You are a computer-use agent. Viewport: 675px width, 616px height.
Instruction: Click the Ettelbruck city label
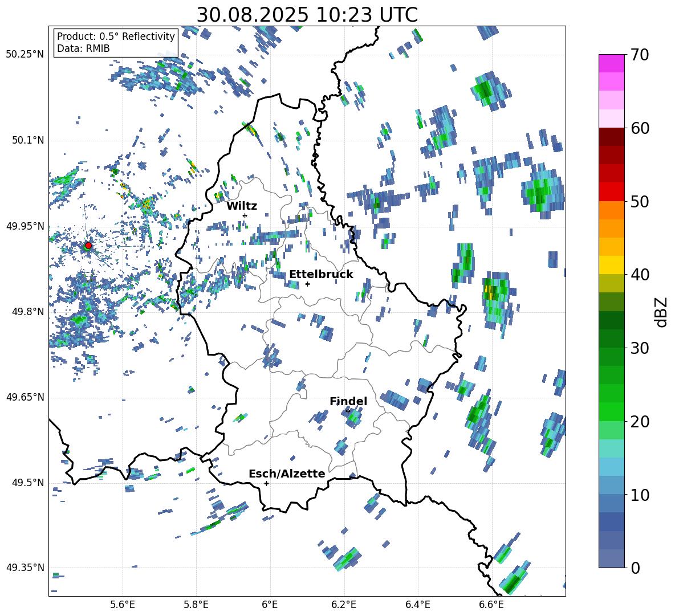[321, 275]
